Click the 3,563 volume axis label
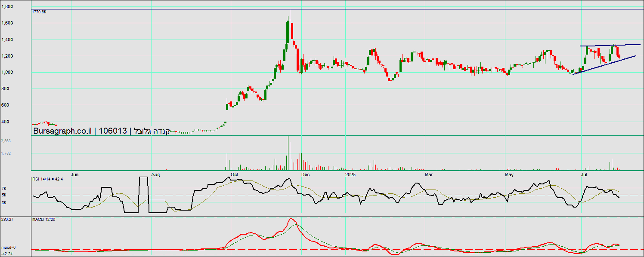Image resolution: width=644 pixels, height=257 pixels. pyautogui.click(x=6, y=141)
